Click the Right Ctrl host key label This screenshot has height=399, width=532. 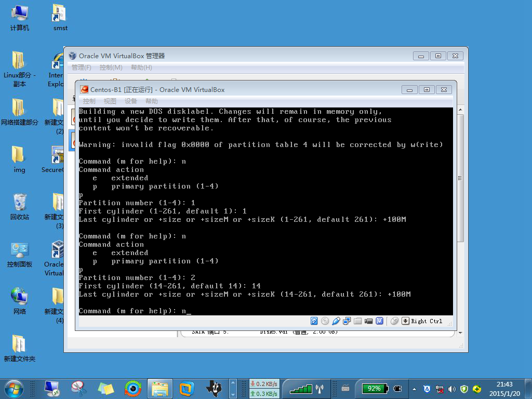(x=427, y=321)
